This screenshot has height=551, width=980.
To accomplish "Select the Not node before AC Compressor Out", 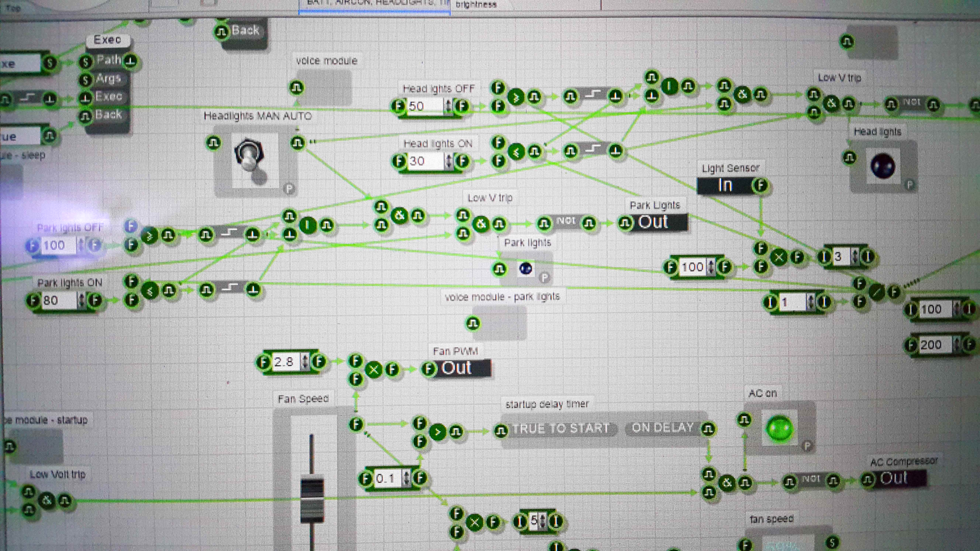I will tap(811, 479).
